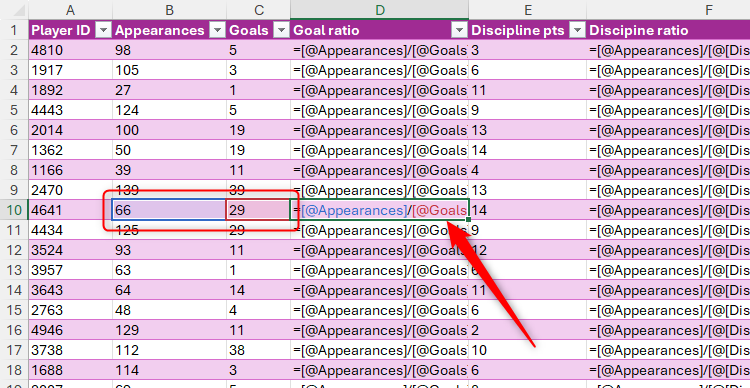Select Player ID cell 2014
This screenshot has width=750, height=388.
pyautogui.click(x=70, y=130)
